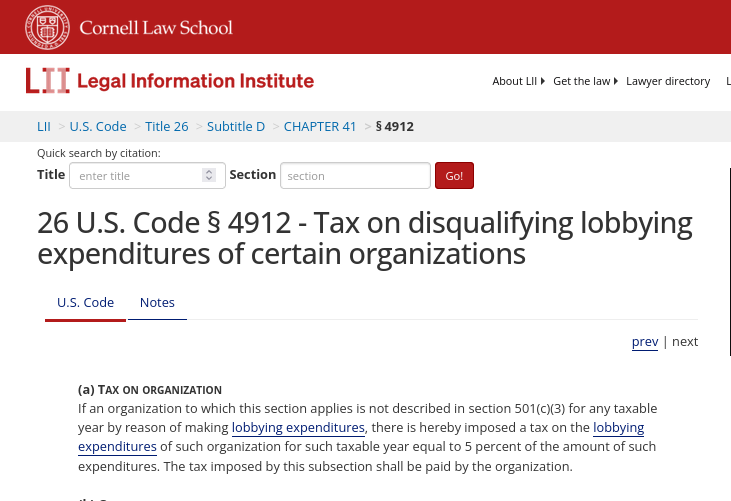
Task: Focus the Section citation input field
Action: point(355,175)
